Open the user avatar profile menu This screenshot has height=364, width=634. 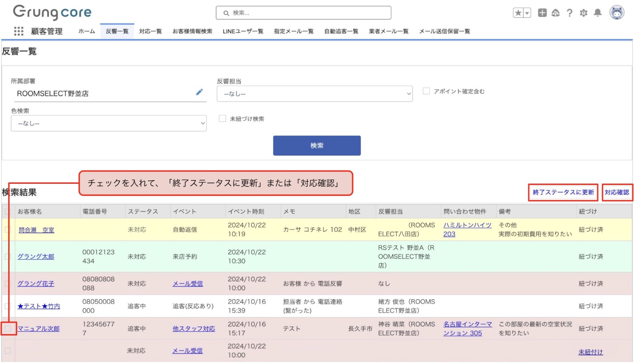tap(616, 13)
